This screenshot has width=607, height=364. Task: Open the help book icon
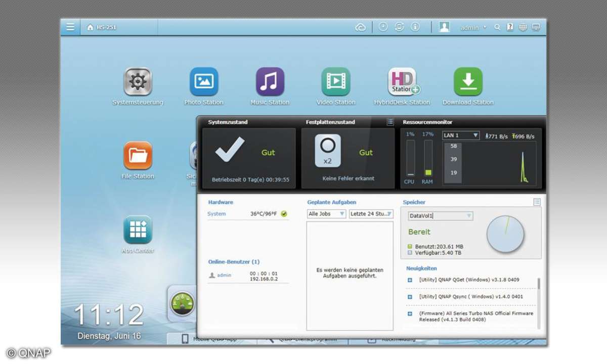click(x=510, y=27)
